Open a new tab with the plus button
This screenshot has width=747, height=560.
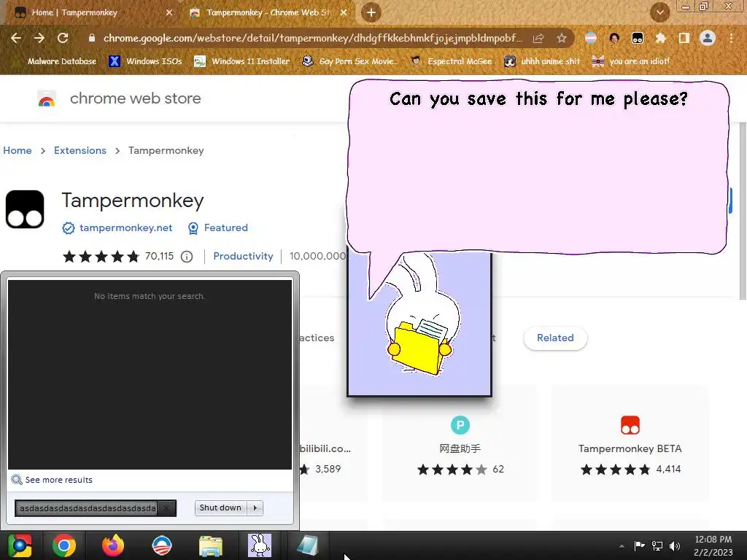click(x=371, y=12)
